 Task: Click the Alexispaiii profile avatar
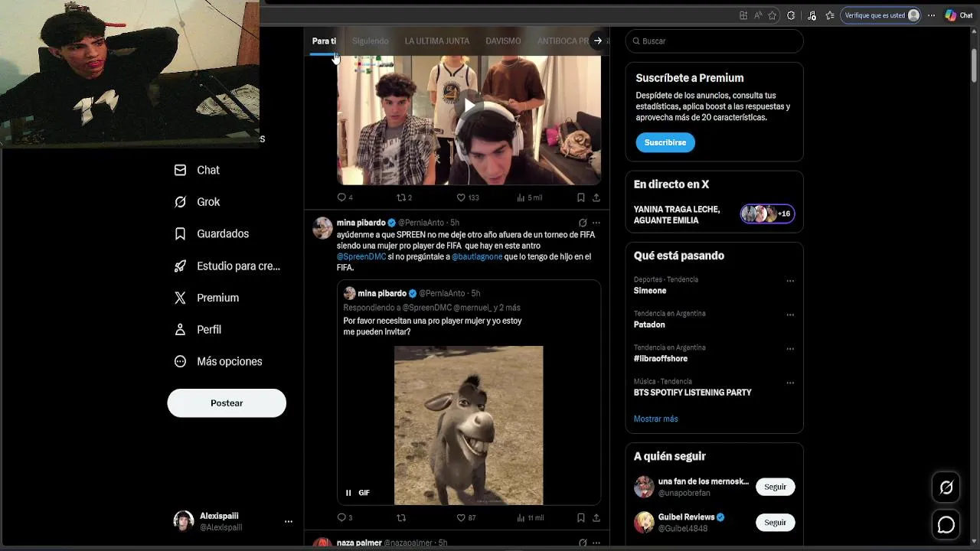tap(184, 521)
